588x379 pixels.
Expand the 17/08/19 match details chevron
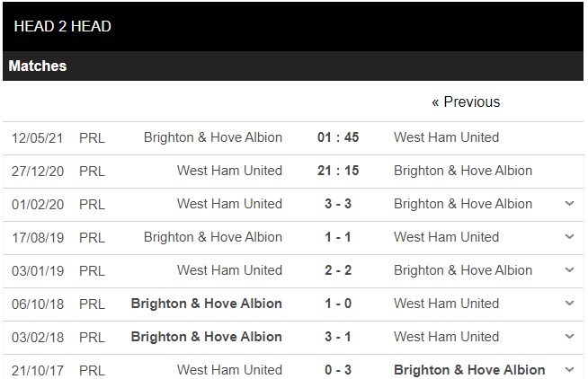[x=569, y=237]
